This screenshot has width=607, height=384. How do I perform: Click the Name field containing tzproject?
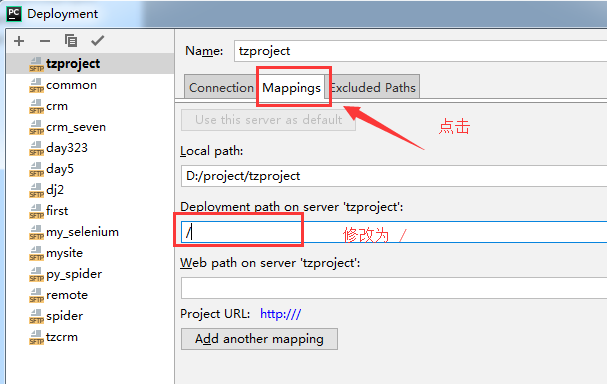click(x=420, y=51)
